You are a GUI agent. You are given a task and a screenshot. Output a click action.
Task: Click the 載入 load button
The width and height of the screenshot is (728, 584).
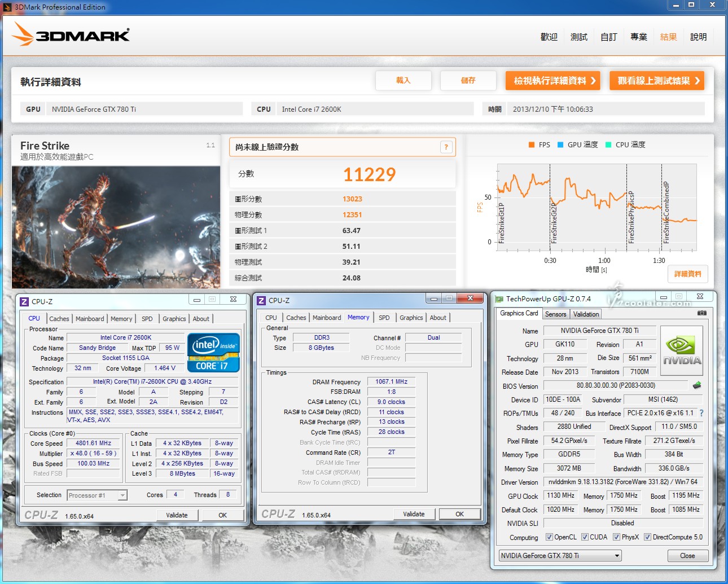coord(404,81)
